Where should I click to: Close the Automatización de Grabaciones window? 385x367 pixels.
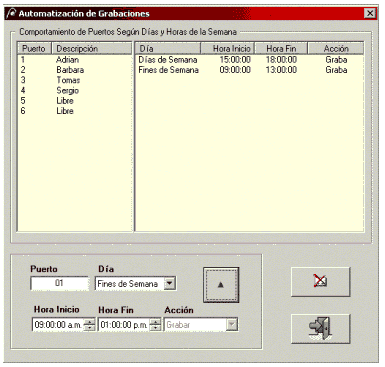370,13
